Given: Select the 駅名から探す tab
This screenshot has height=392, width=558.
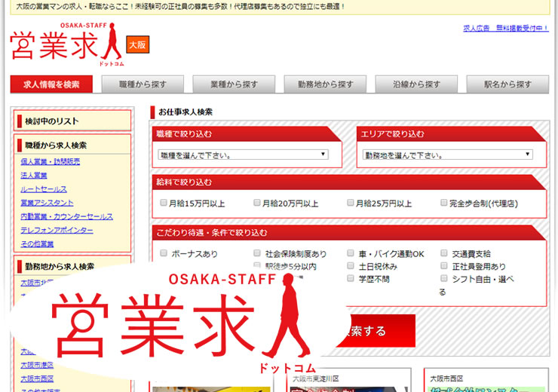Looking at the screenshot, I should [x=507, y=84].
